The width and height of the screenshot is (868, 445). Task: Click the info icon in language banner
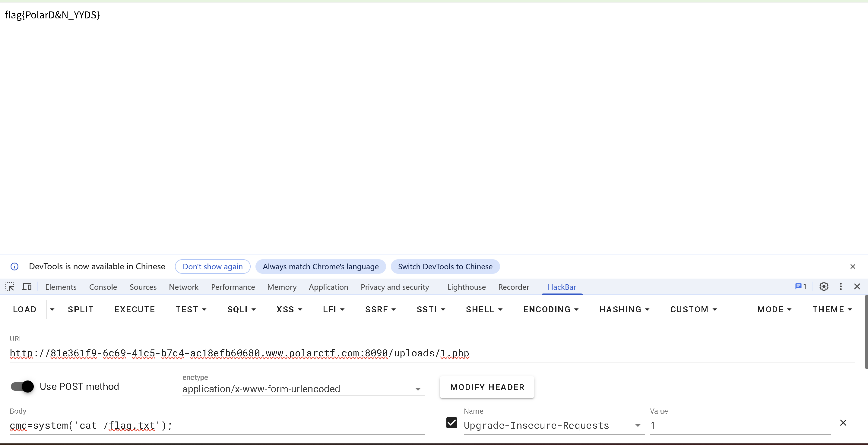click(14, 267)
